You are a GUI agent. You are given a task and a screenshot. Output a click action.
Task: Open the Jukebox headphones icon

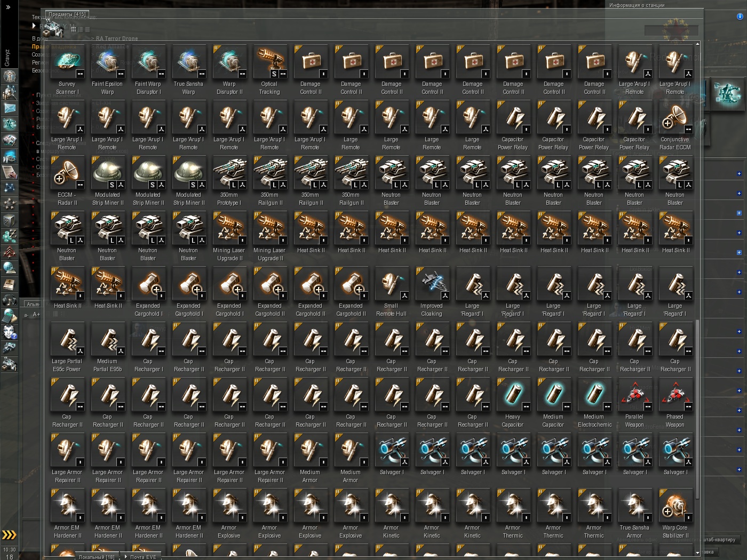pos(10,300)
